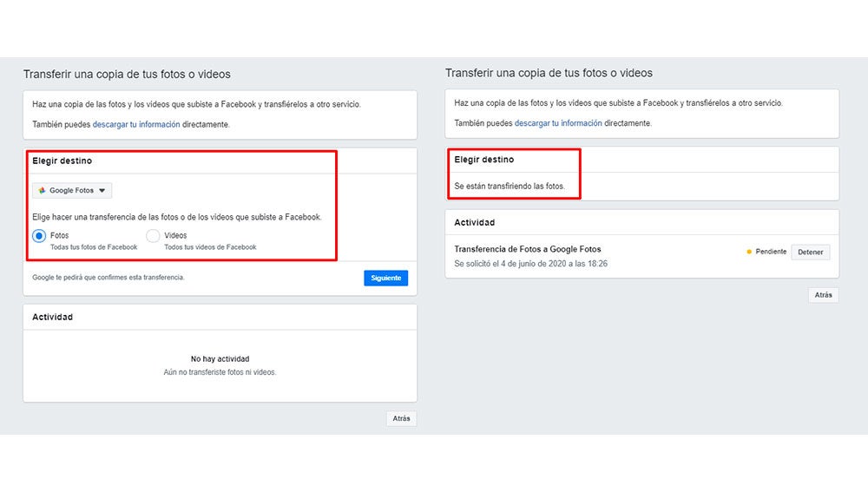868x492 pixels.
Task: Click Atrás button below left Actividad panel
Action: 401,418
